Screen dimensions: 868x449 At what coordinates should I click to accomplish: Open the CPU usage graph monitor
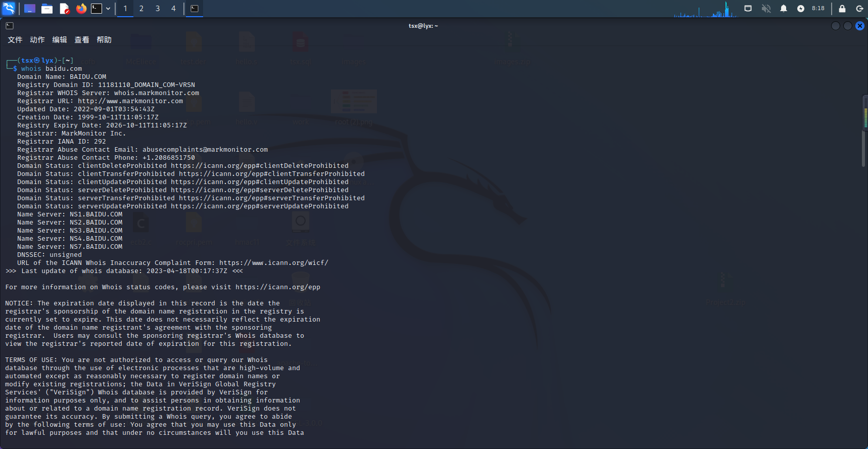(x=705, y=9)
